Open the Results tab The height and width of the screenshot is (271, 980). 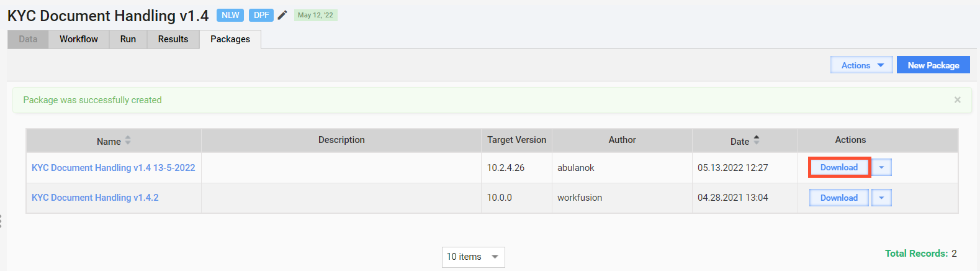point(173,39)
